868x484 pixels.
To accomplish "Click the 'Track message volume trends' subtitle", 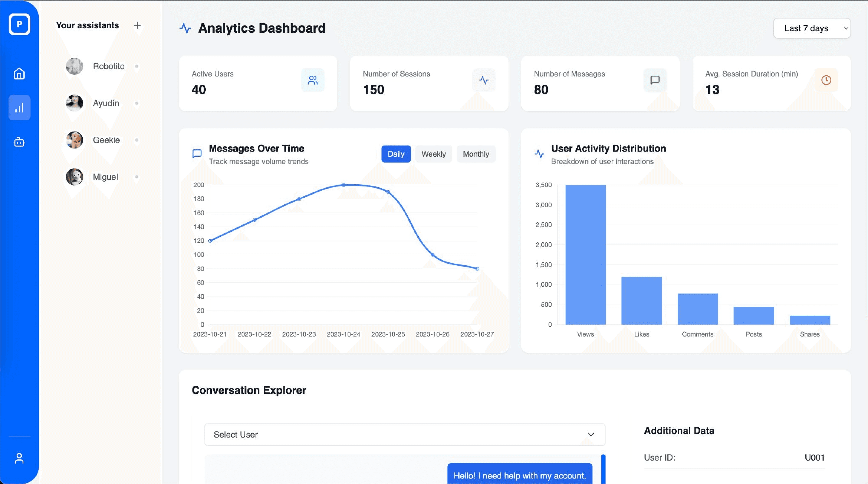I will [259, 162].
